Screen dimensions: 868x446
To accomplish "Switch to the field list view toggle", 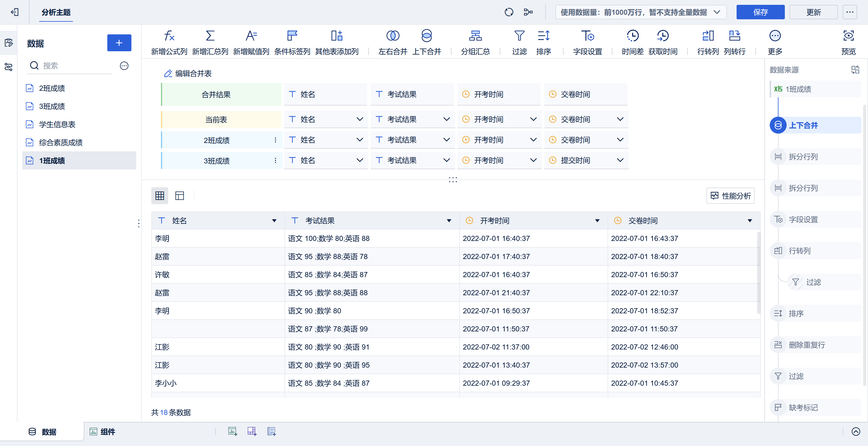I will (180, 196).
